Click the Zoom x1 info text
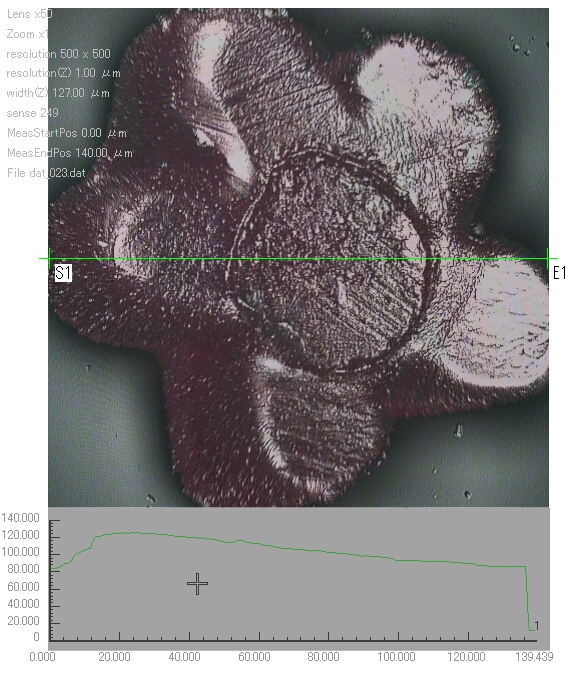This screenshot has height=698, width=565. click(x=27, y=34)
